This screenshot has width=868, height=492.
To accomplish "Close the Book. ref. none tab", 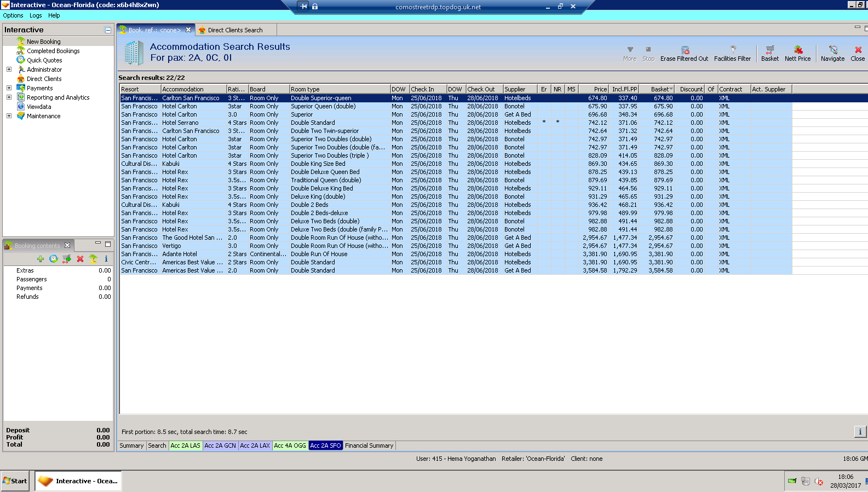I will 188,30.
